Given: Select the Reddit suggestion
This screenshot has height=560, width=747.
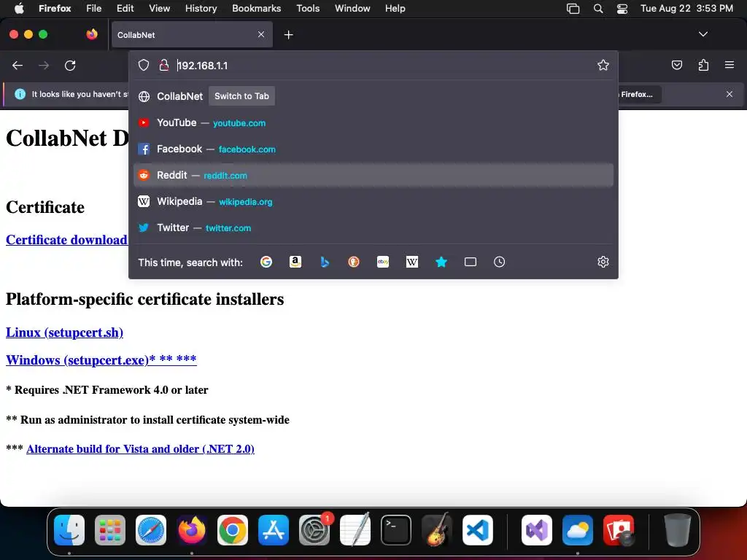Looking at the screenshot, I should coord(373,175).
